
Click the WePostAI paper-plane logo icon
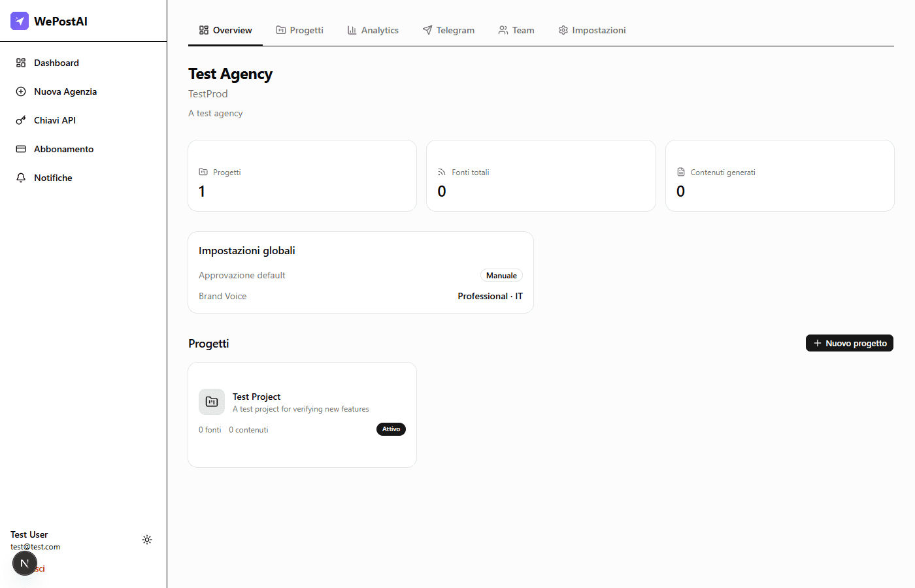(20, 21)
